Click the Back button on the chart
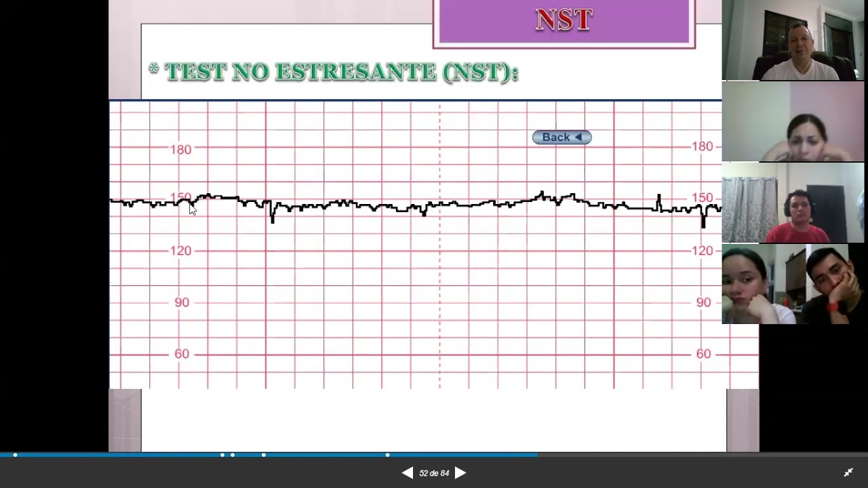868x488 pixels. [x=561, y=138]
